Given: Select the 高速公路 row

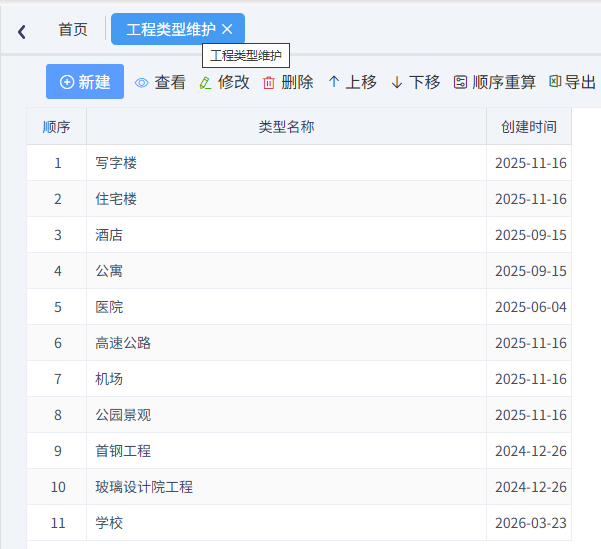Looking at the screenshot, I should [299, 343].
